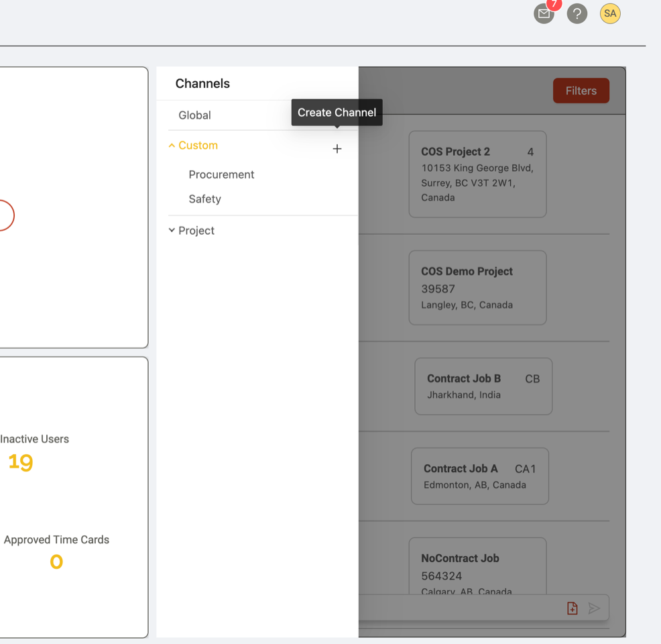
Task: Expand the Project channels section
Action: point(172,230)
